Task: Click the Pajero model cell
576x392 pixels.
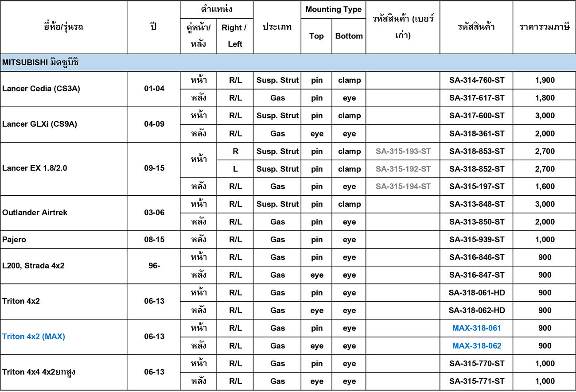Action: tap(64, 240)
